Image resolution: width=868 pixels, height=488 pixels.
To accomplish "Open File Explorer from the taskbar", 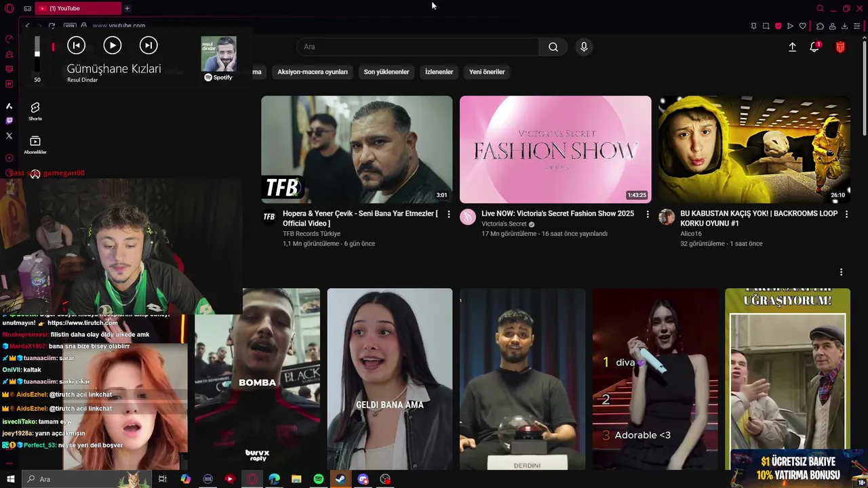I will (296, 479).
